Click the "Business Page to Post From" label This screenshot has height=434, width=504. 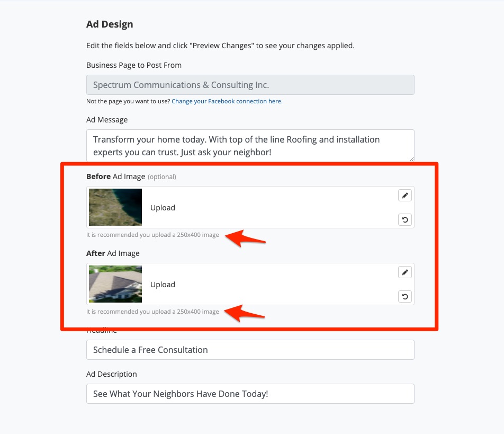coord(134,65)
